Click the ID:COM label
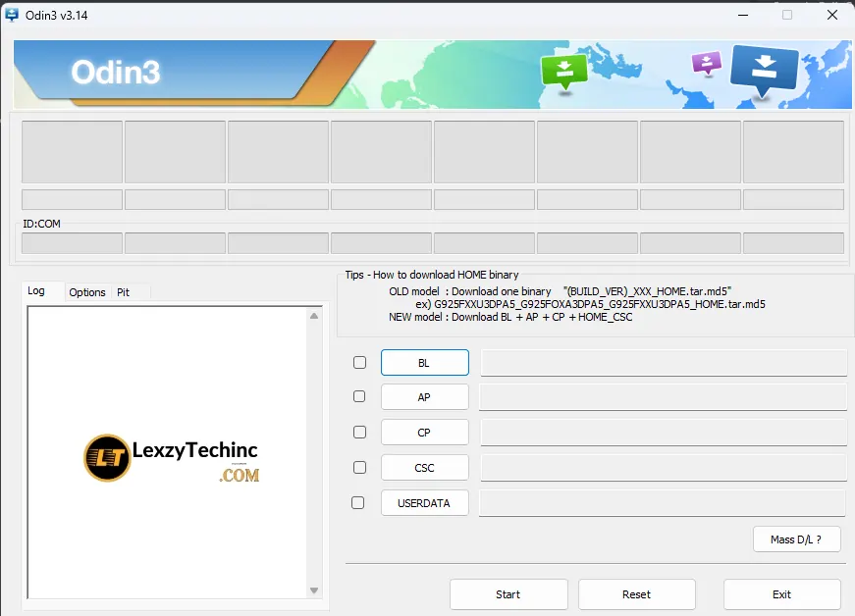 pyautogui.click(x=41, y=224)
